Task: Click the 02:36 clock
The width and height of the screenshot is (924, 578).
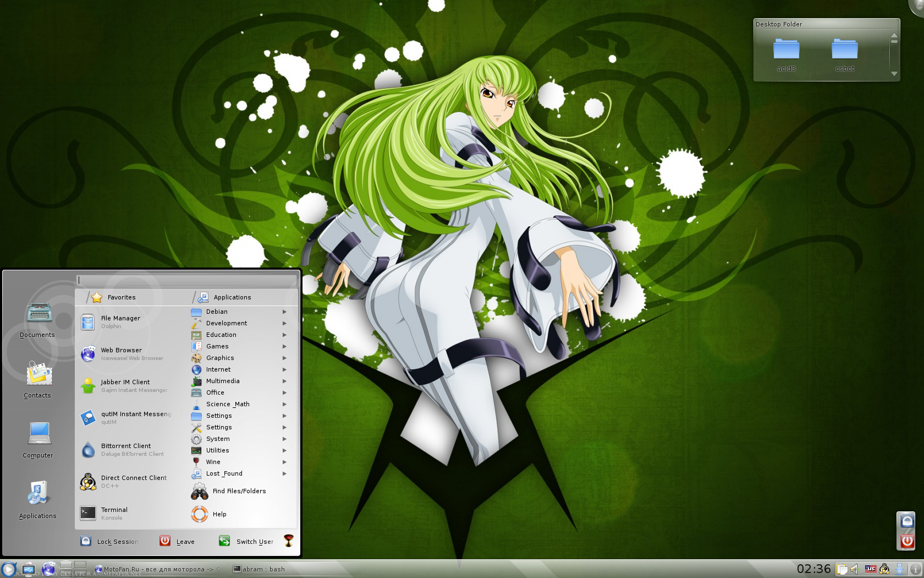Action: point(813,569)
